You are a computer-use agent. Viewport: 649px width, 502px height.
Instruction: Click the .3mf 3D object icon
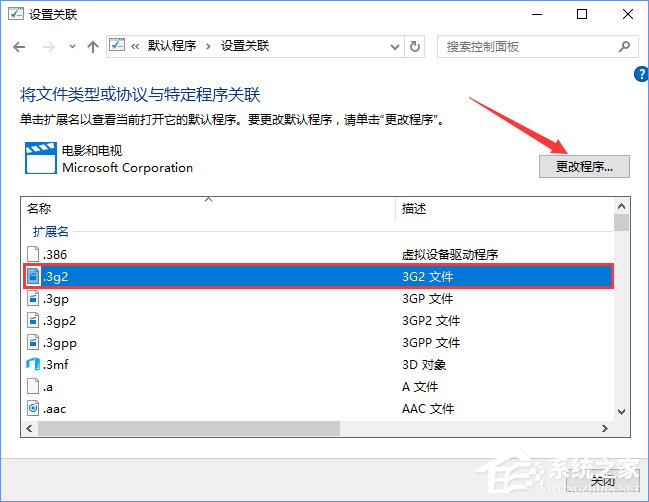pyautogui.click(x=33, y=365)
